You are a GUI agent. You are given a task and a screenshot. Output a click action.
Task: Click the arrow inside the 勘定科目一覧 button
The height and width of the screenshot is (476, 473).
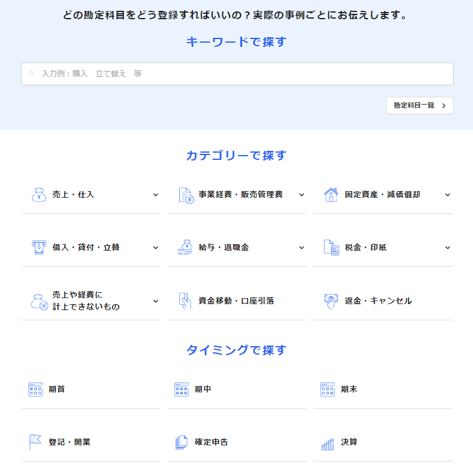tap(444, 106)
